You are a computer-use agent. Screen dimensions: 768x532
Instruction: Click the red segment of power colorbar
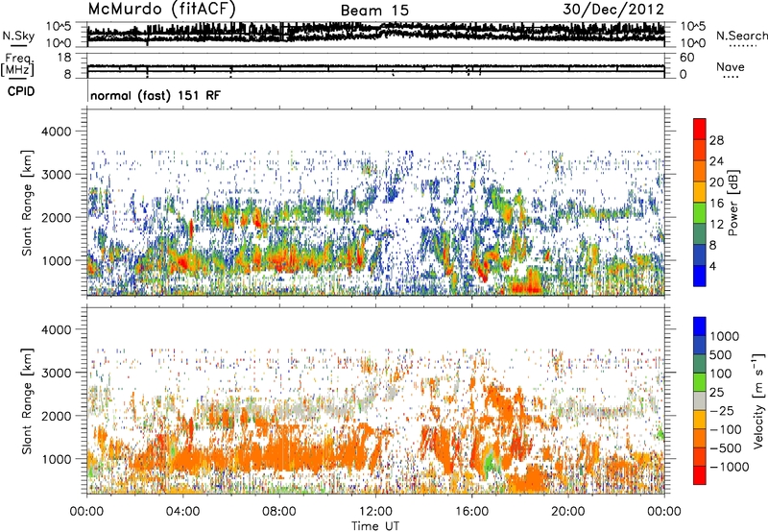[x=700, y=130]
